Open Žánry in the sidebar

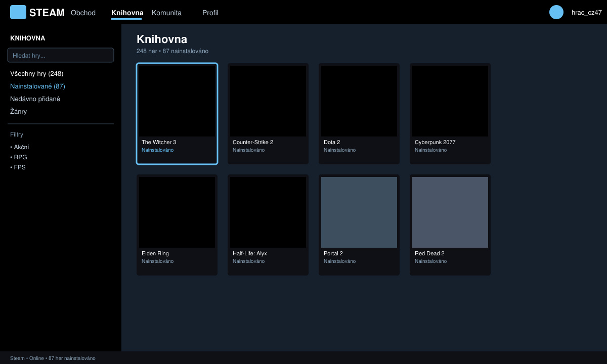(x=18, y=112)
